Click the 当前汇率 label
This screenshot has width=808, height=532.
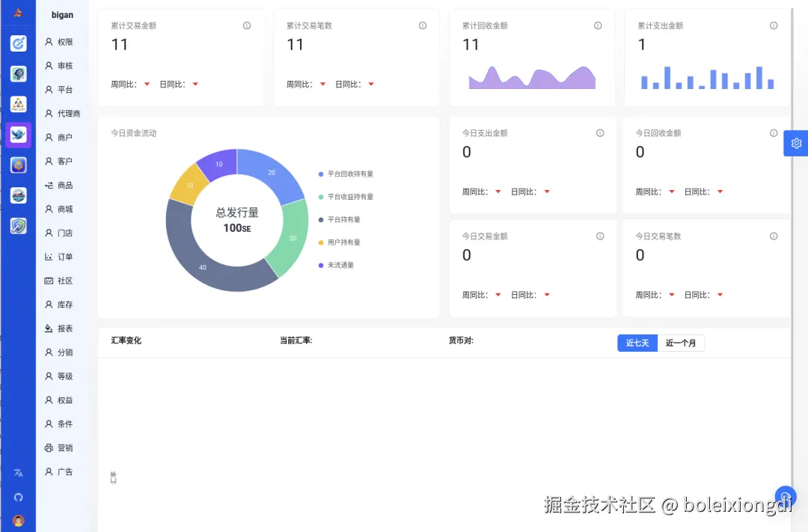(x=296, y=340)
